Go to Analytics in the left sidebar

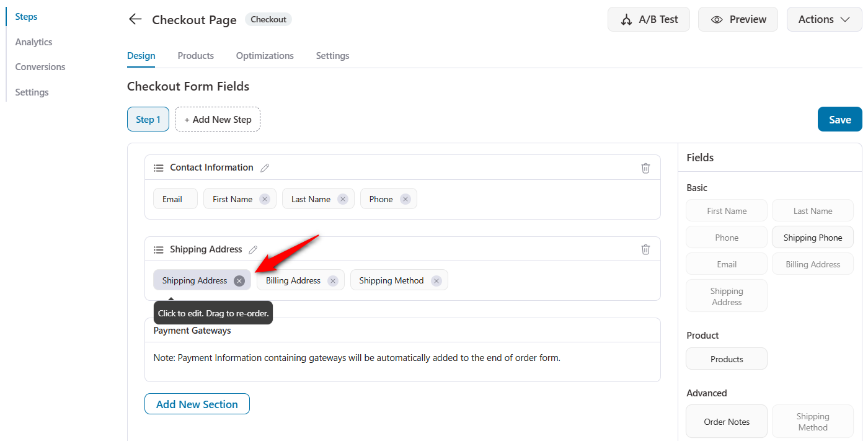(33, 42)
